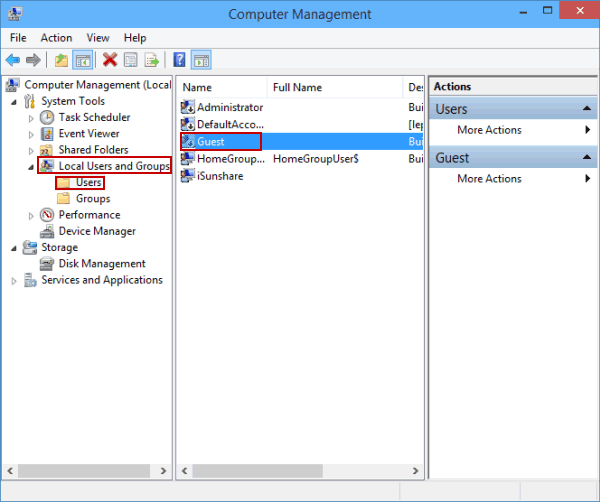Open the Help question mark icon

[179, 60]
